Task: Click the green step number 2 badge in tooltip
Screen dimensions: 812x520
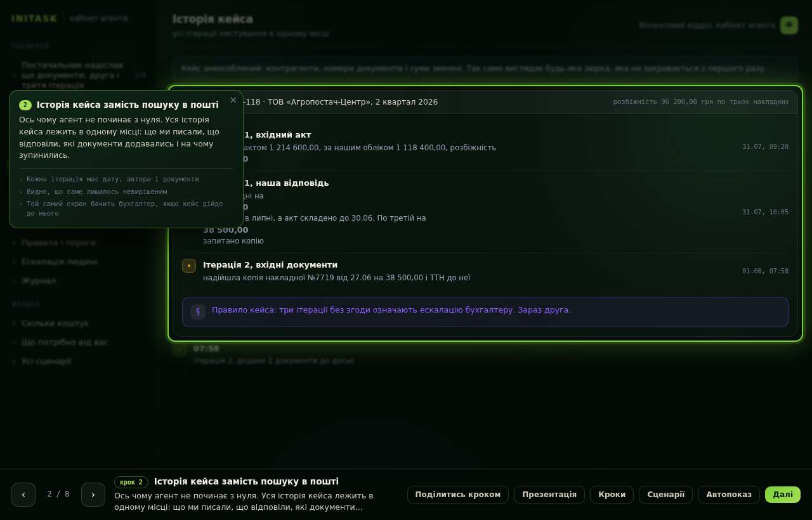Action: [x=25, y=105]
